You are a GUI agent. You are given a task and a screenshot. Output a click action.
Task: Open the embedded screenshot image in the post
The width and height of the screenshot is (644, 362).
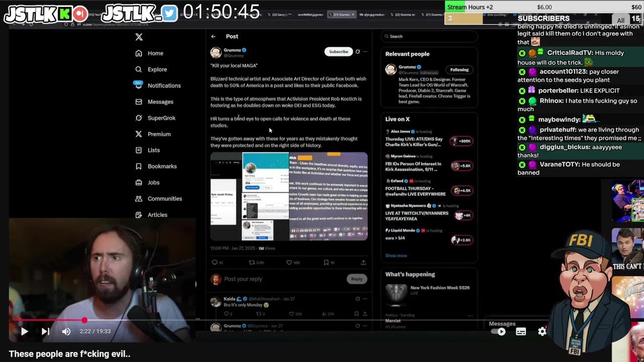[289, 197]
